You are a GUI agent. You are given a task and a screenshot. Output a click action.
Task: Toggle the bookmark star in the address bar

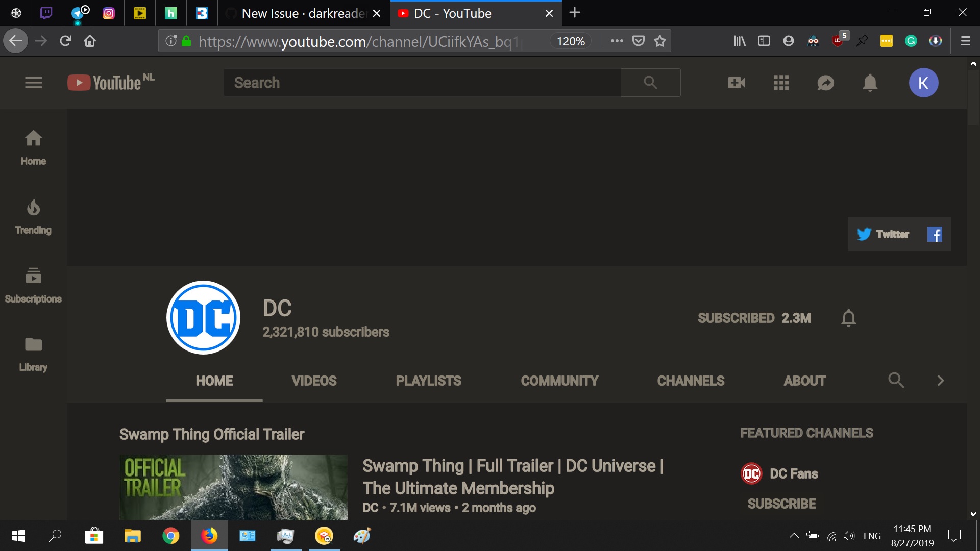660,41
